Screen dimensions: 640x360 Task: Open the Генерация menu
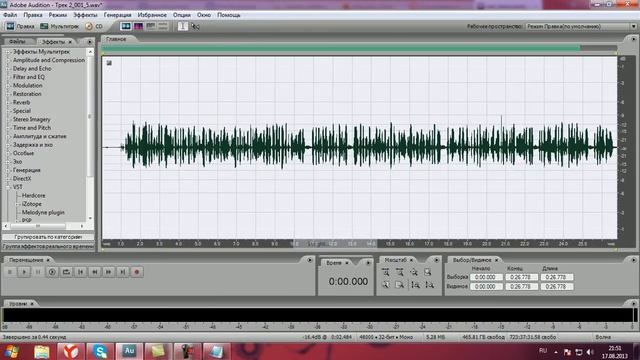point(118,15)
